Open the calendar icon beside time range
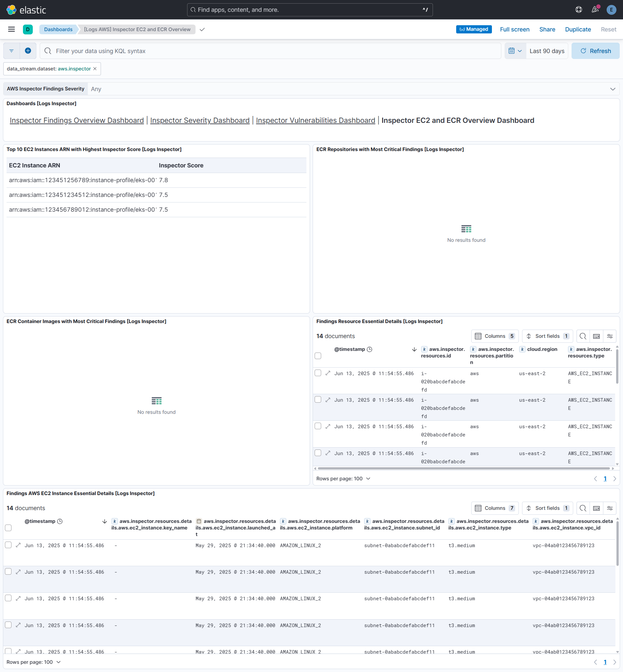This screenshot has height=672, width=623. coord(513,50)
